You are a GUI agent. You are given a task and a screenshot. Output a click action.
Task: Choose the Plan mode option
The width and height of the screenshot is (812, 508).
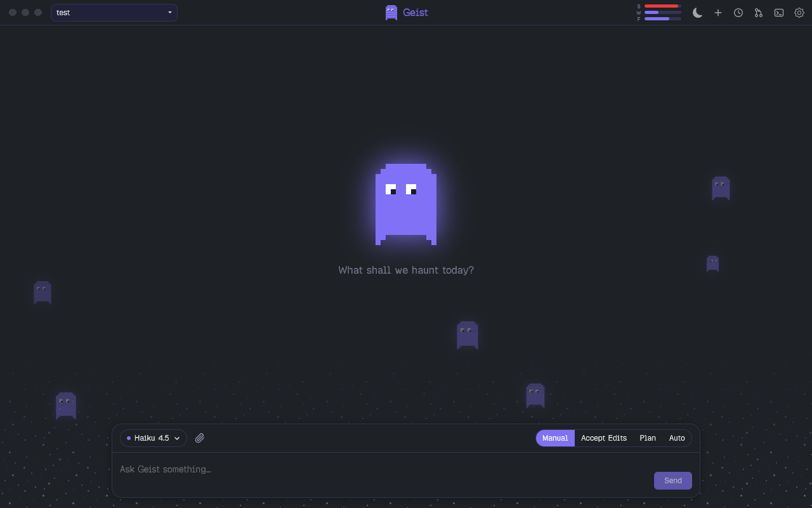648,438
